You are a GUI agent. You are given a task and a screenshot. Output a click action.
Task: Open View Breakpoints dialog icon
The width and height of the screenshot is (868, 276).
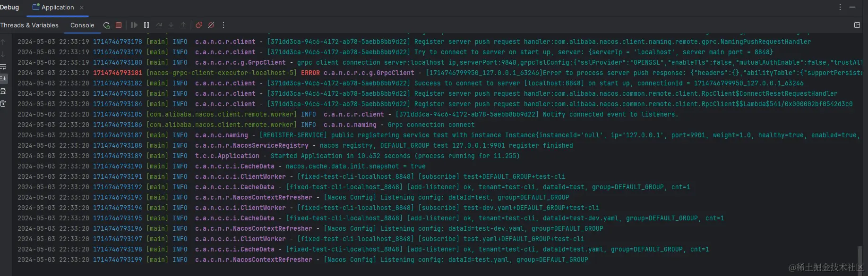(199, 25)
